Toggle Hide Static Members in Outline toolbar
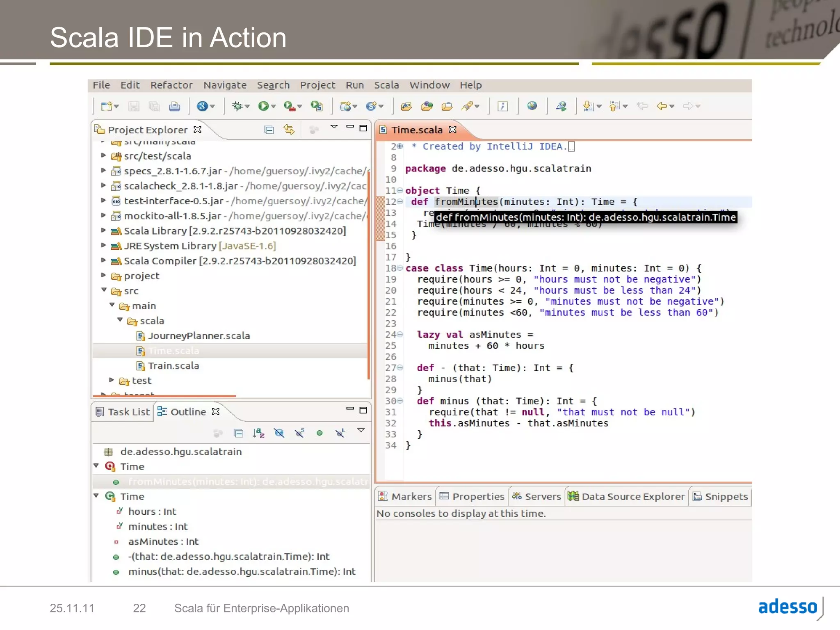This screenshot has height=630, width=840. 299,433
